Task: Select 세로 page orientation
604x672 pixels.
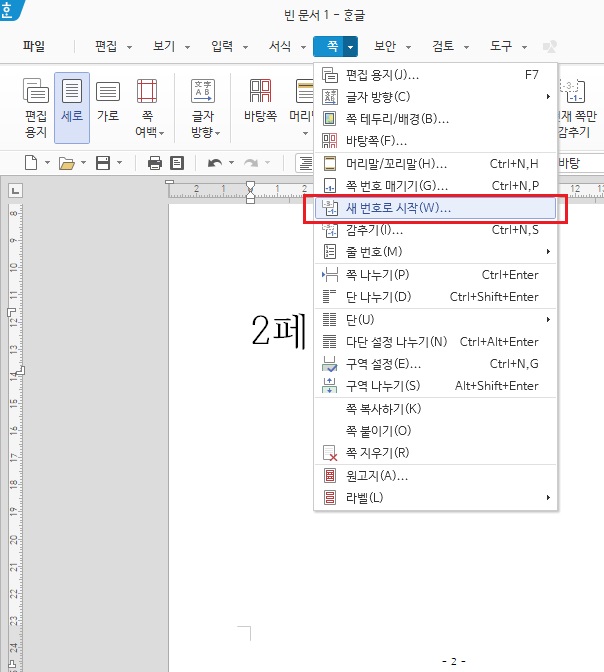Action: click(x=72, y=108)
